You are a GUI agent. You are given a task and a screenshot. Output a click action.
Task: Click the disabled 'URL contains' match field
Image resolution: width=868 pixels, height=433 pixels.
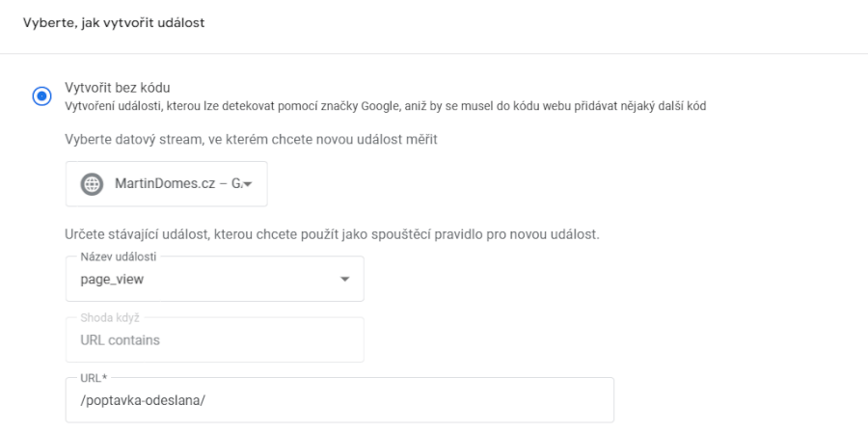[x=215, y=339]
